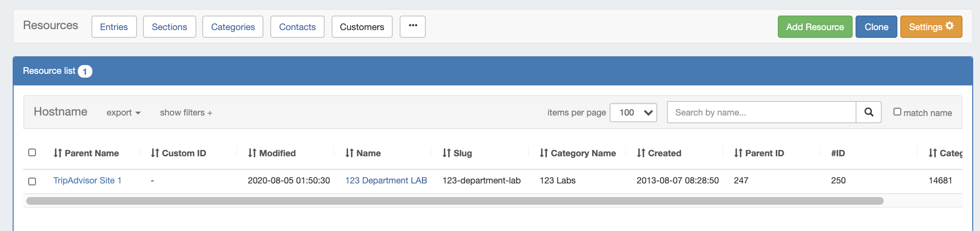Click the horizontal table scrollbar

455,201
